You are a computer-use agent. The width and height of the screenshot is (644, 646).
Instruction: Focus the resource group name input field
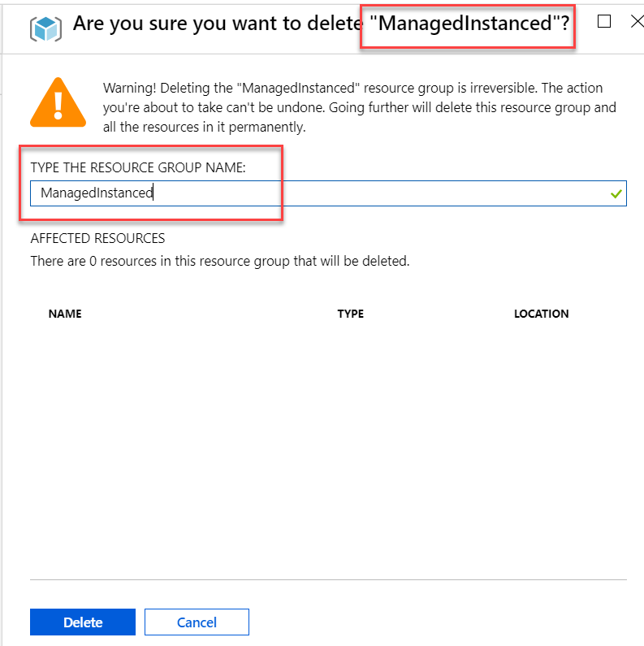coord(325,193)
